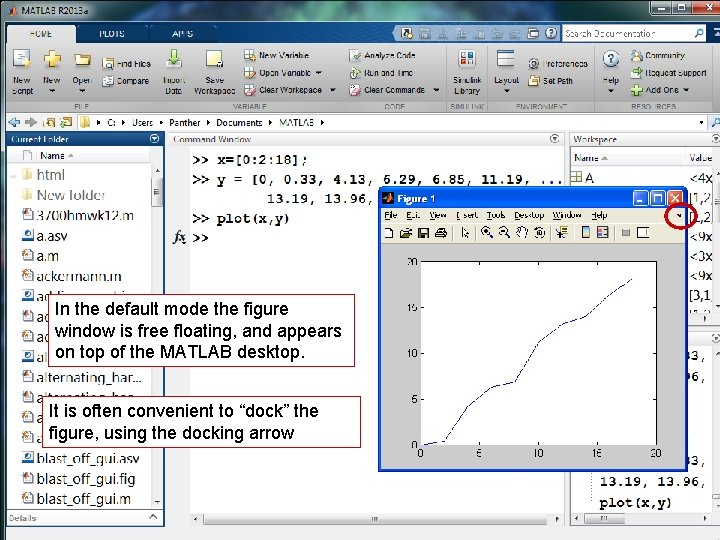Switch to the APPS tab

183,34
